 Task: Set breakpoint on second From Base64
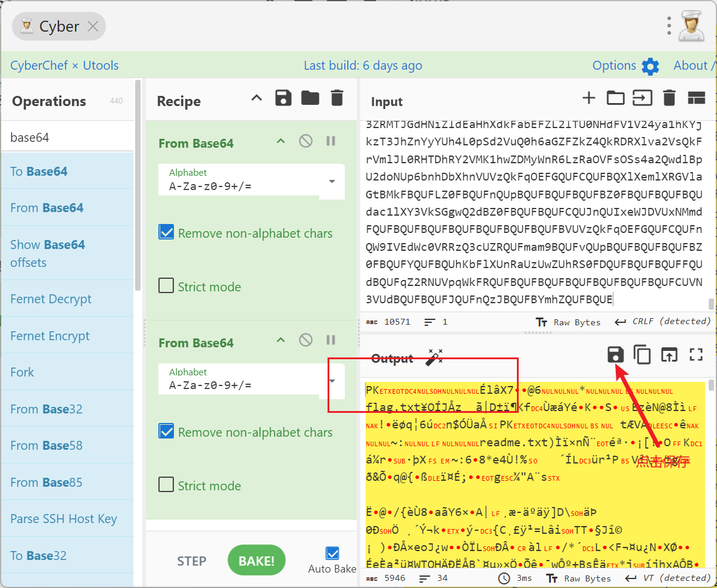coord(331,340)
